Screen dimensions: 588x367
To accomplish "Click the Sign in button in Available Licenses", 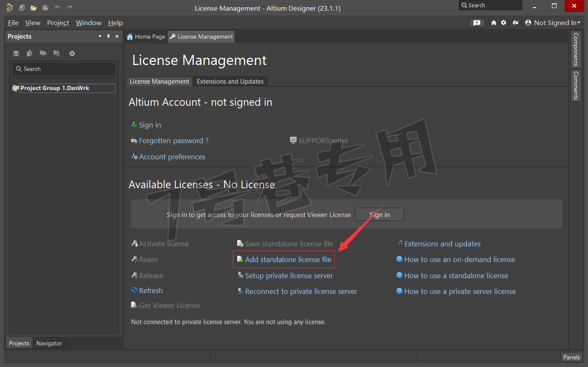I will click(380, 215).
